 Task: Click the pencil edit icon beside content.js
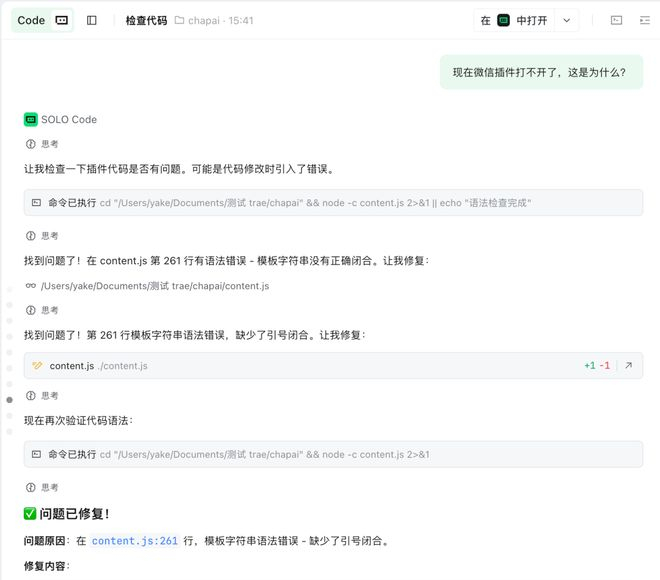(x=37, y=365)
